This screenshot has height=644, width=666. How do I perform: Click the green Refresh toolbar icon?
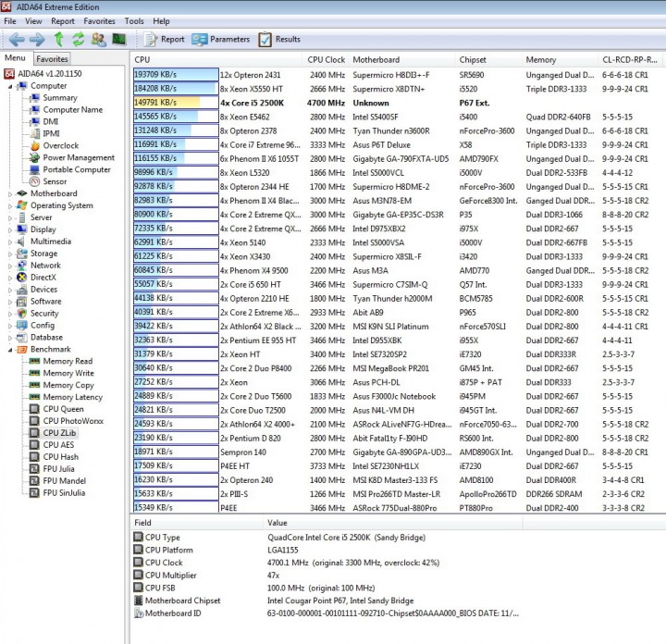78,40
